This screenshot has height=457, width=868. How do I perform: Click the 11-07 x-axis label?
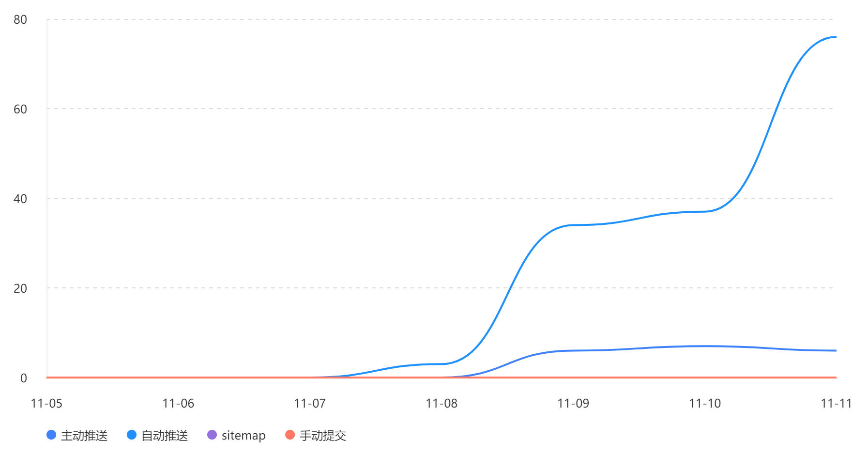point(310,403)
